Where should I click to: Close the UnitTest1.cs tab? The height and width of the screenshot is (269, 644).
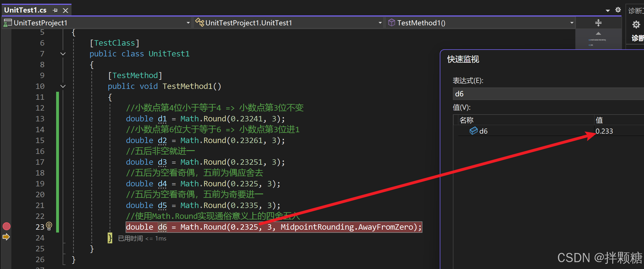pyautogui.click(x=66, y=10)
